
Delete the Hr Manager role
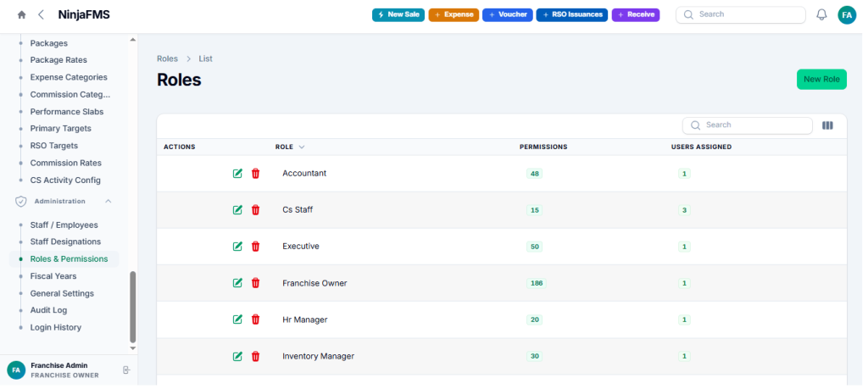click(255, 320)
